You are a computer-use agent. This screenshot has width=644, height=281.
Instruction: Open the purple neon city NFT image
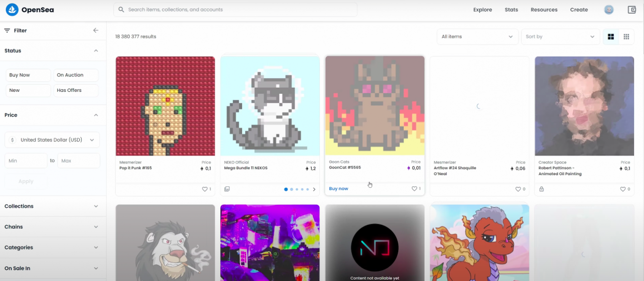[270, 243]
